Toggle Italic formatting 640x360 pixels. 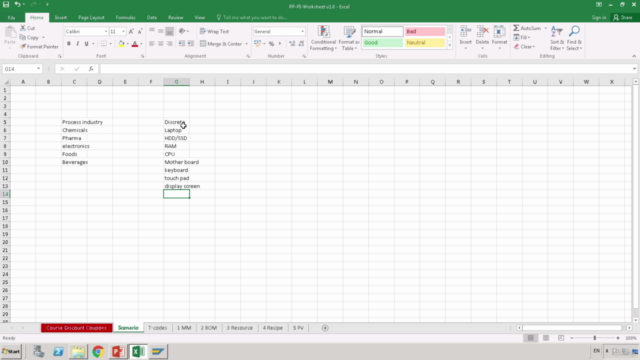pyautogui.click(x=78, y=44)
